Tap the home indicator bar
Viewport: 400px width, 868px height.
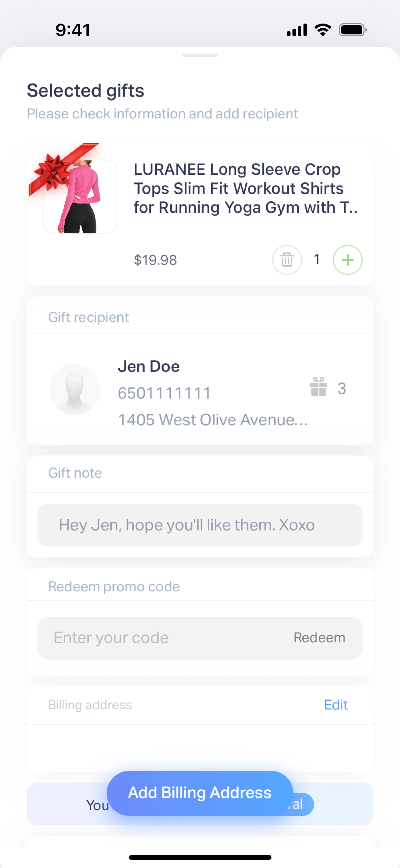(200, 857)
